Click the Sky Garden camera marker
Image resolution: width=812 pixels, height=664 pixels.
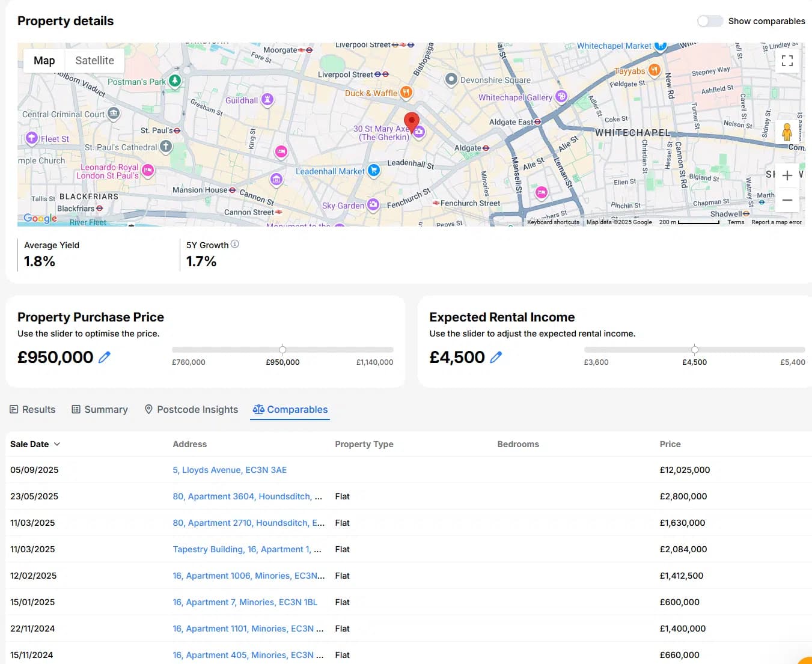click(x=373, y=205)
